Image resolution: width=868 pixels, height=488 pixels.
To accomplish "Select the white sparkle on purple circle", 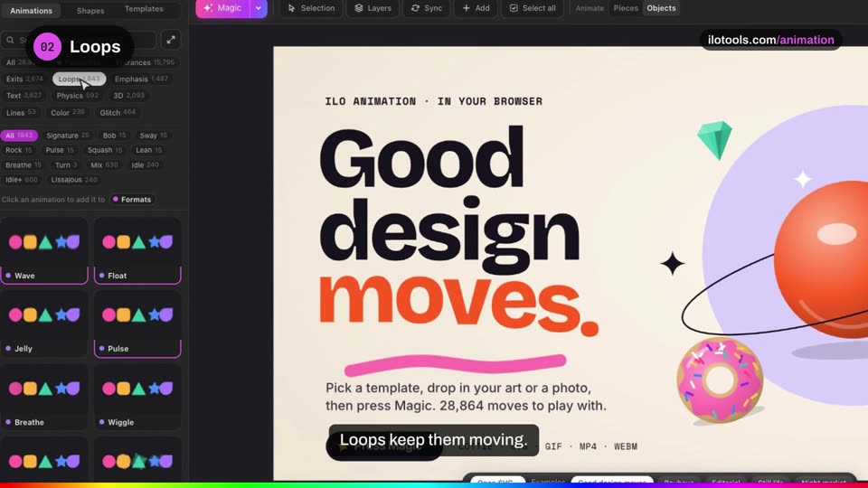I will [x=803, y=179].
